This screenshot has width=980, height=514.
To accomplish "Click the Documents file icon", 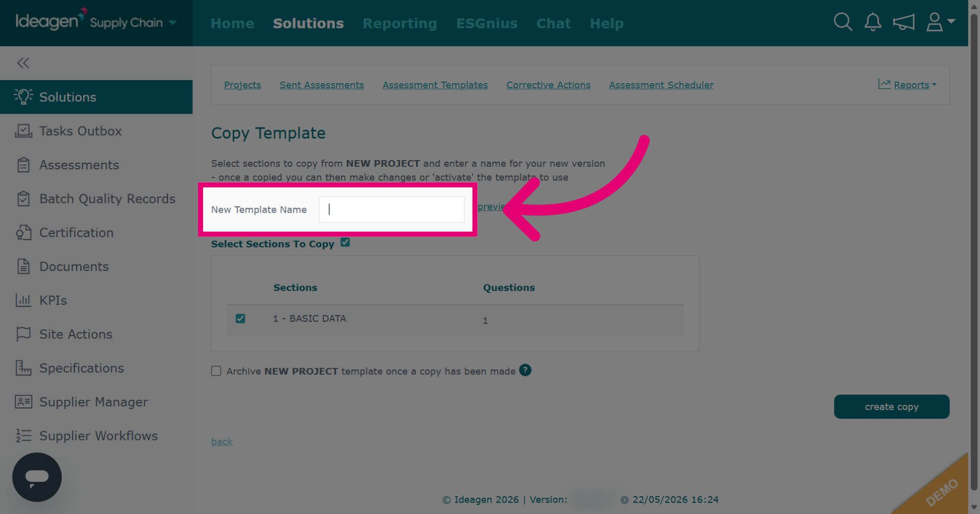I will pos(23,266).
